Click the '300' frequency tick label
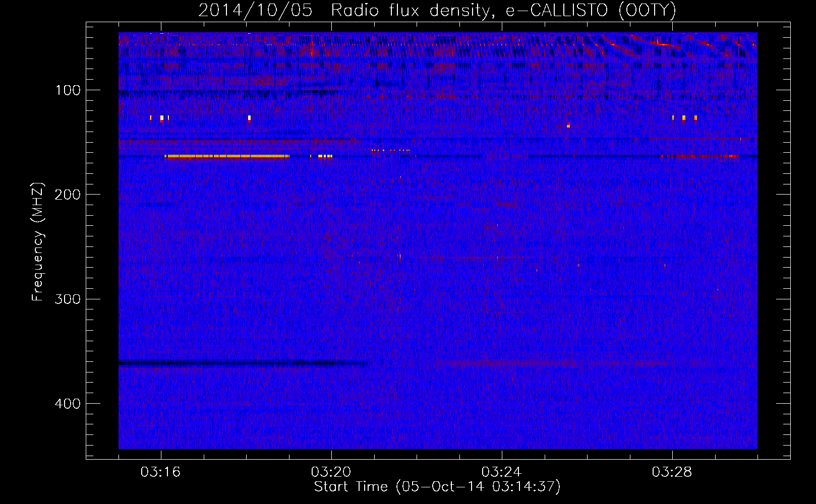 tap(68, 299)
